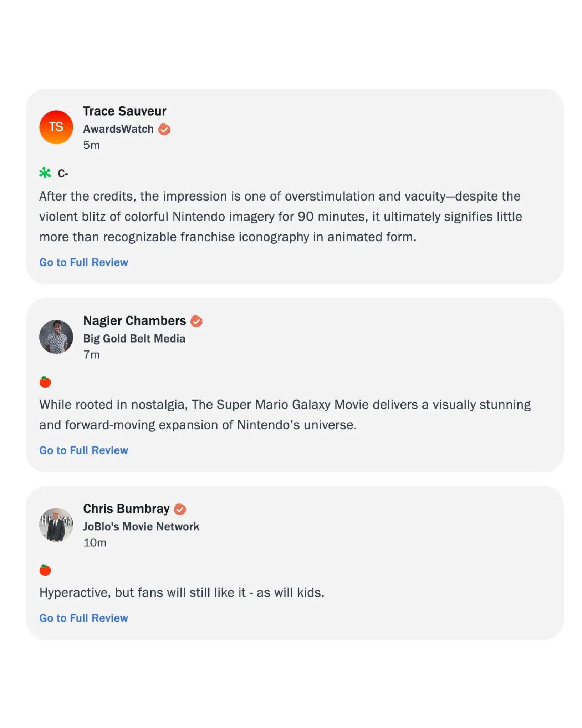Click the fresh tomato in Nagier Chambers' review

(45, 382)
